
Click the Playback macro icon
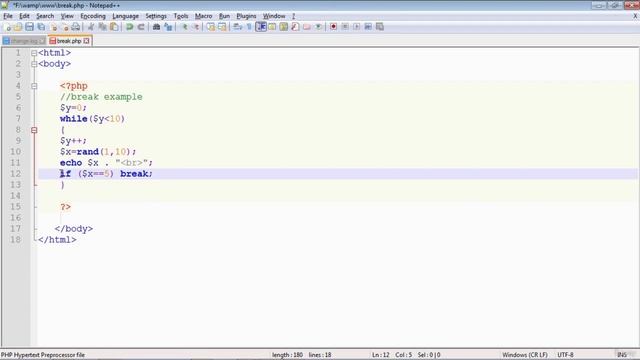pos(356,27)
